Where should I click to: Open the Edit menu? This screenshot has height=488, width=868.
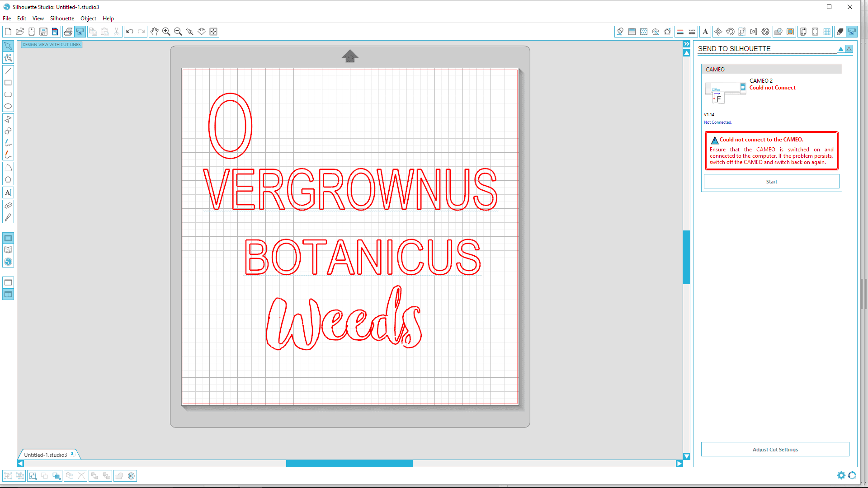pos(22,19)
